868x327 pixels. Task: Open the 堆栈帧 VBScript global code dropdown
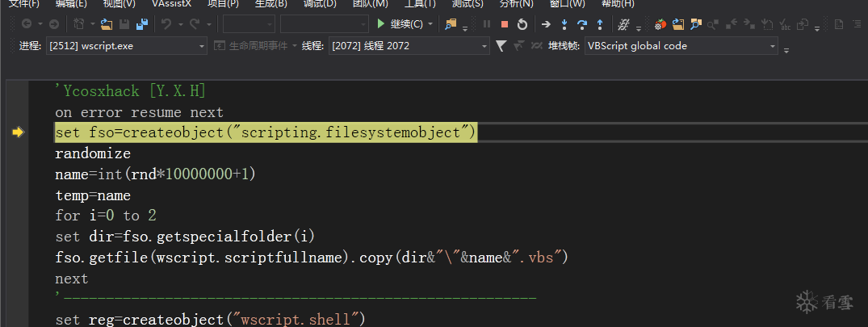(x=681, y=46)
